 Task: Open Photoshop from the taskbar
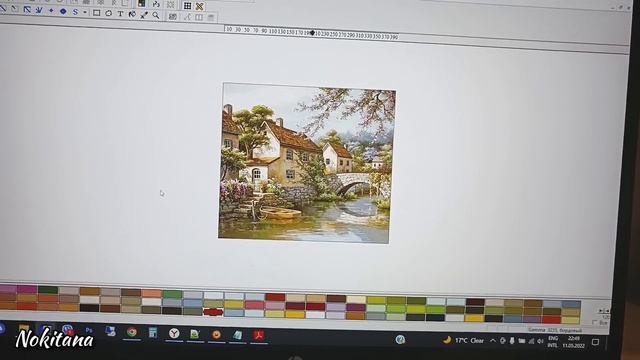(x=89, y=330)
